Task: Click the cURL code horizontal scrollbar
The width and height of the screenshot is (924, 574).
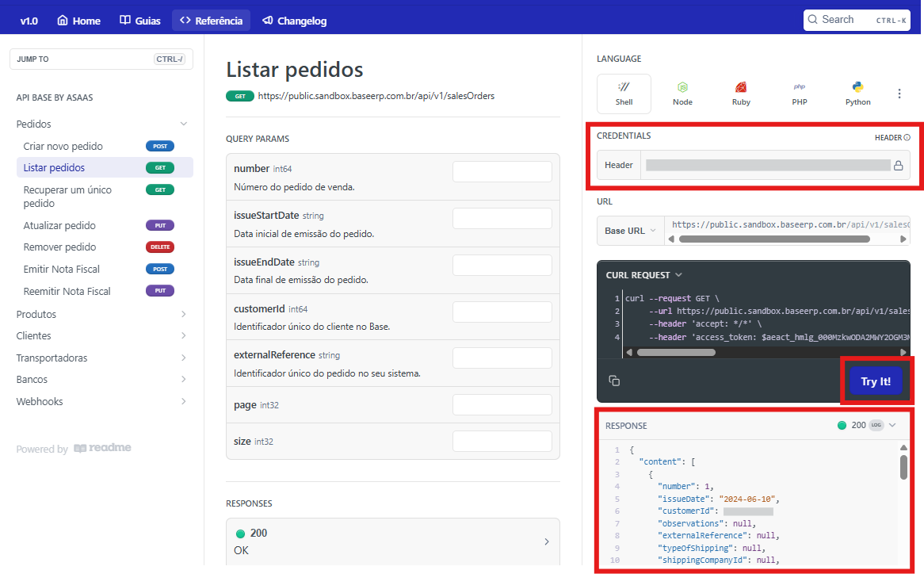Action: (676, 353)
